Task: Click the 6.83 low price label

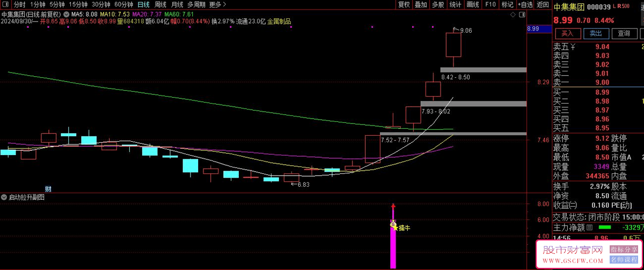Action: [303, 185]
